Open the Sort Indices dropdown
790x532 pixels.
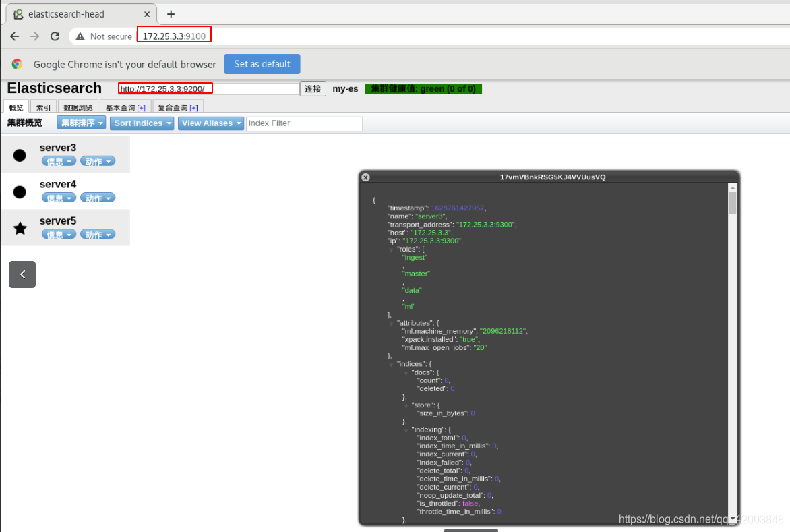(x=142, y=123)
